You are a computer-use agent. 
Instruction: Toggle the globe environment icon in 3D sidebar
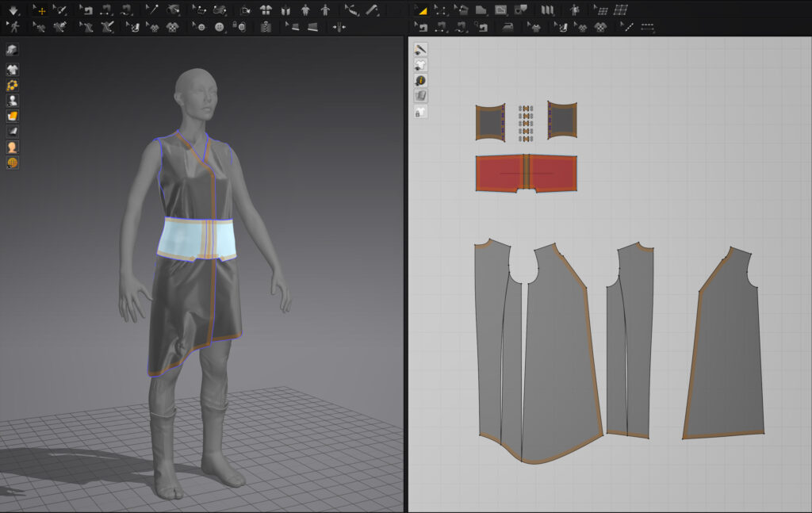pyautogui.click(x=13, y=163)
